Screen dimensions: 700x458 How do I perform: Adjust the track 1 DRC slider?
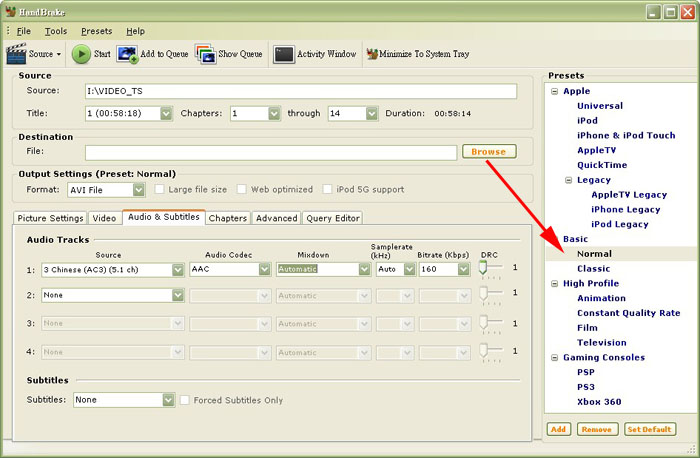pos(485,268)
